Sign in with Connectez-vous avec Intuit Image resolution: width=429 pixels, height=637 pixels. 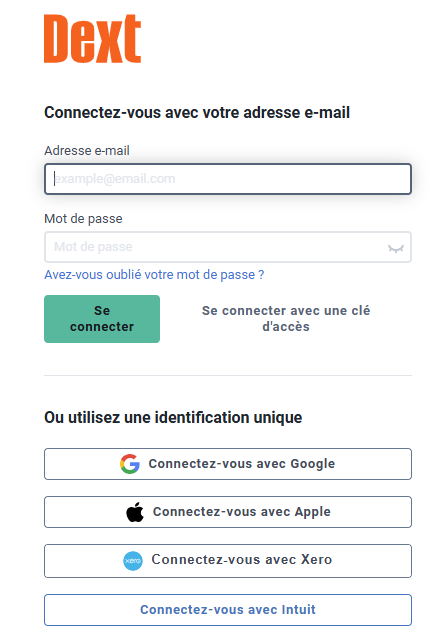click(x=228, y=610)
